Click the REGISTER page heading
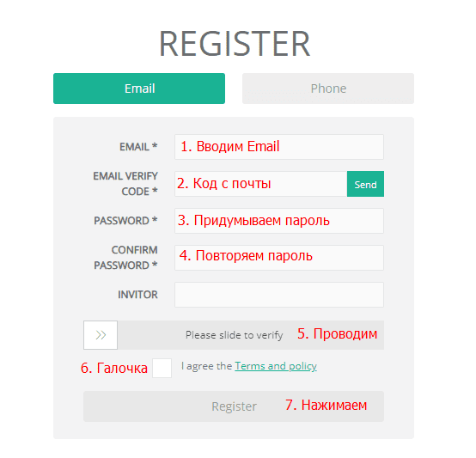Image resolution: width=476 pixels, height=458 pixels. (x=235, y=44)
